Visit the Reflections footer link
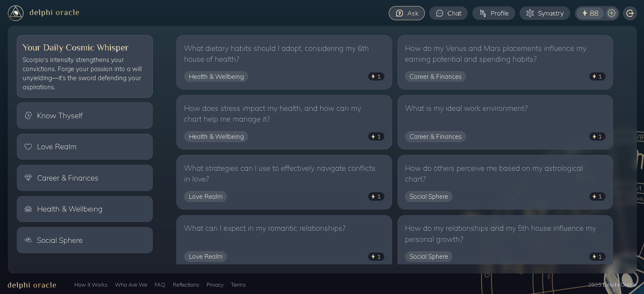644x294 pixels. pos(186,285)
